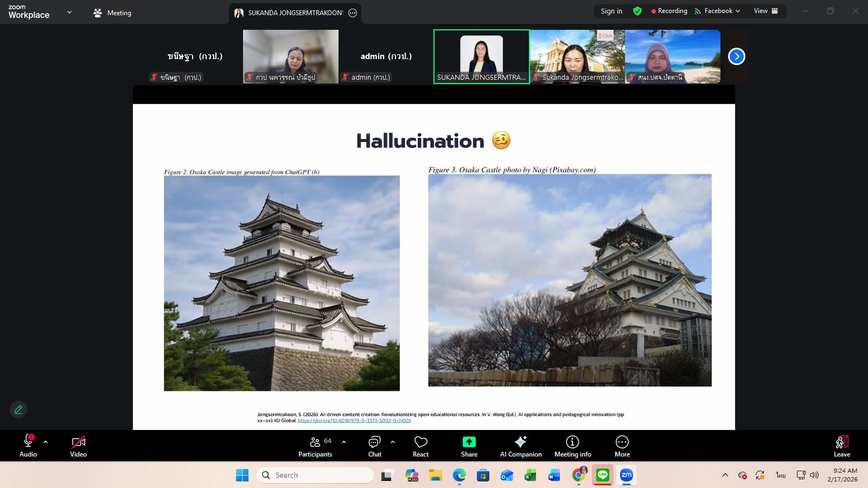Open the React emoji menu
868x488 pixels.
(x=420, y=446)
